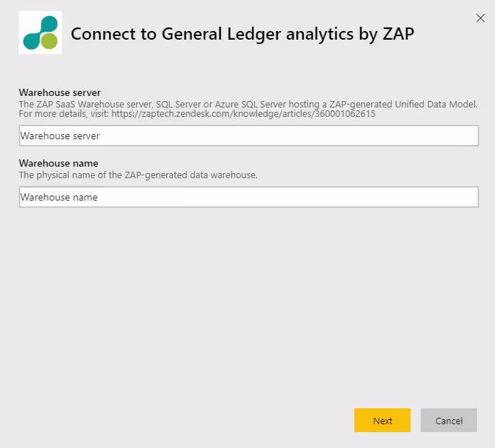The width and height of the screenshot is (495, 448).
Task: Close the connection dialog with the X
Action: click(x=481, y=18)
